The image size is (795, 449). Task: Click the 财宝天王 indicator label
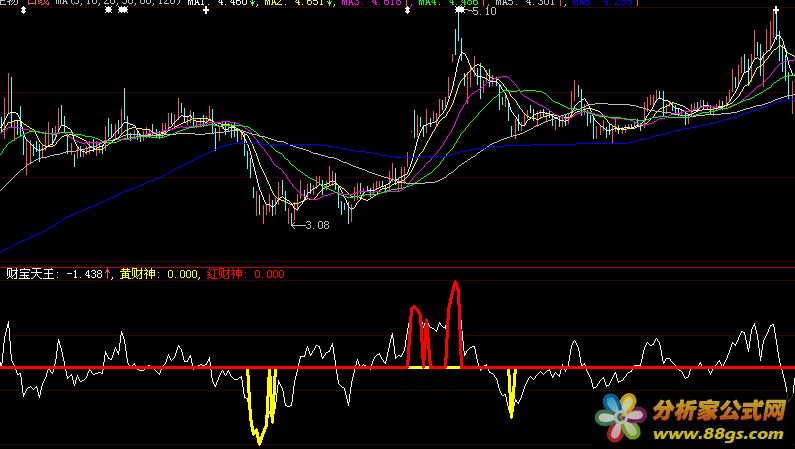31,273
